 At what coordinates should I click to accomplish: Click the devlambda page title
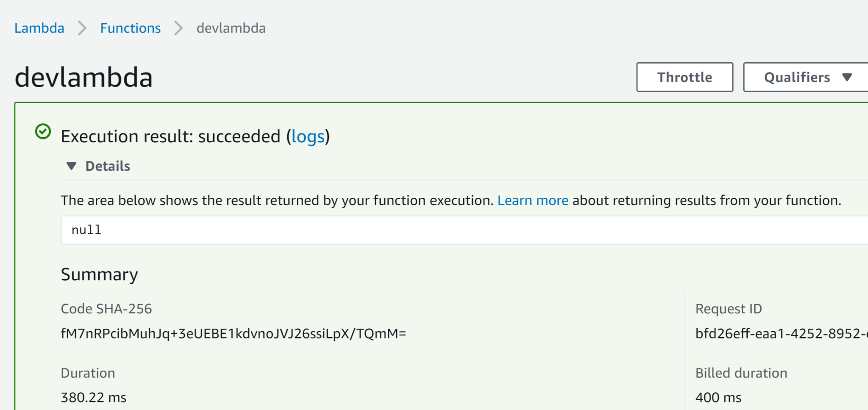pos(83,78)
